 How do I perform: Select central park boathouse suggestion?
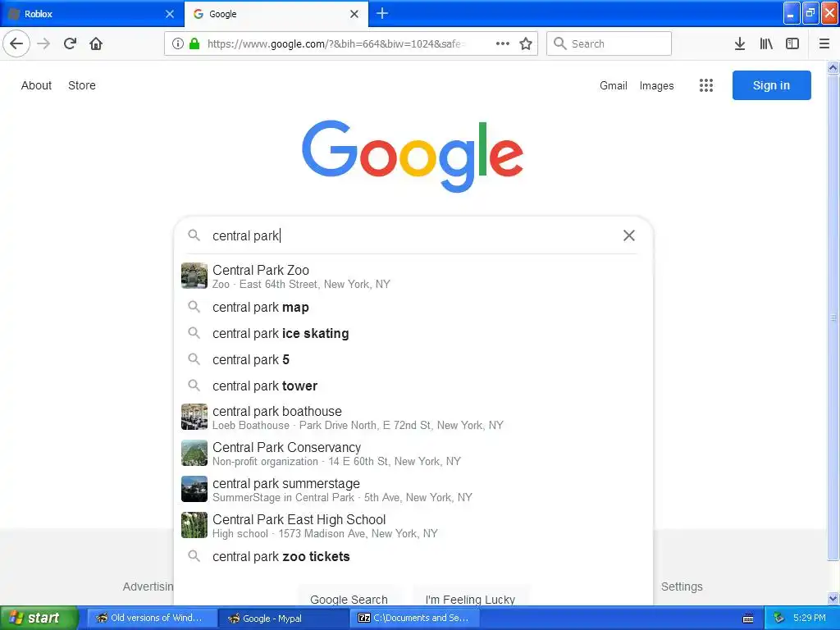click(413, 418)
